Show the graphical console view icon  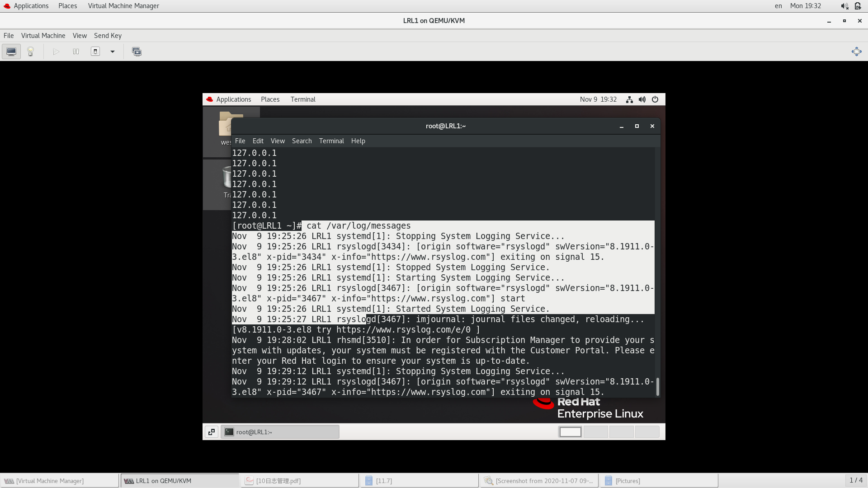click(x=11, y=52)
